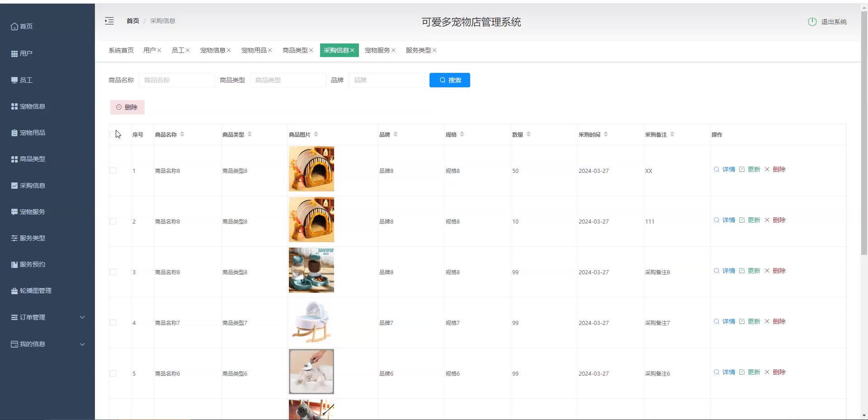
Task: Sort table by 商品类型 column
Action: click(250, 134)
